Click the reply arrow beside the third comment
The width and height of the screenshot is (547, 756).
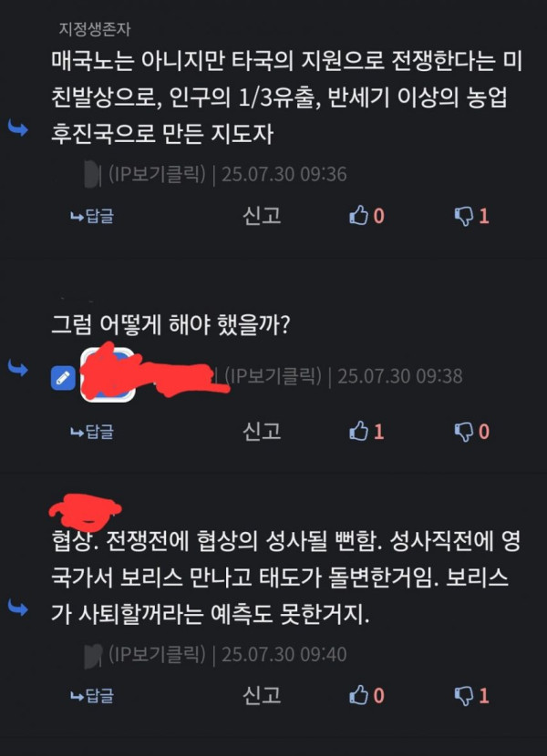(x=18, y=608)
